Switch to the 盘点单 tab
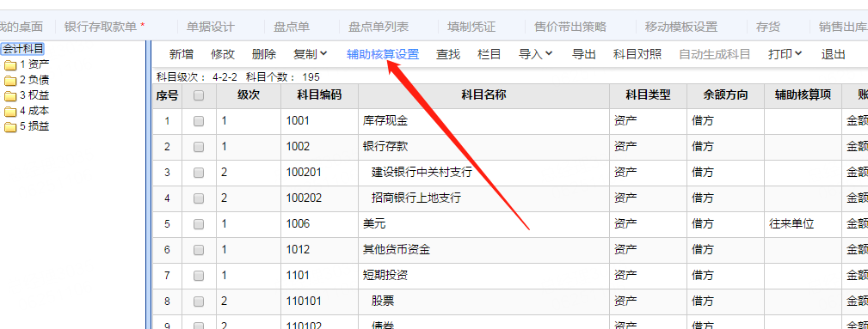868x329 pixels. pyautogui.click(x=291, y=27)
